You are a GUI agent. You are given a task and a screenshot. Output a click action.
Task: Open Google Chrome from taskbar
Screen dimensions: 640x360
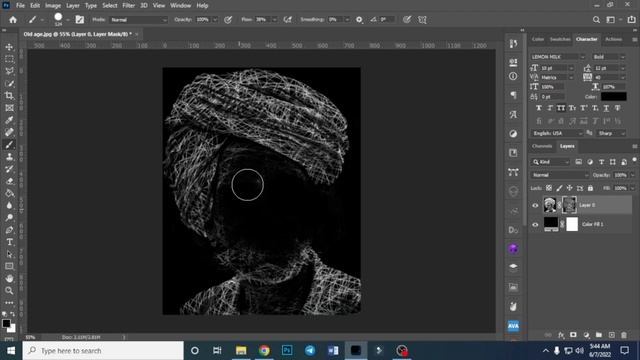(x=264, y=351)
